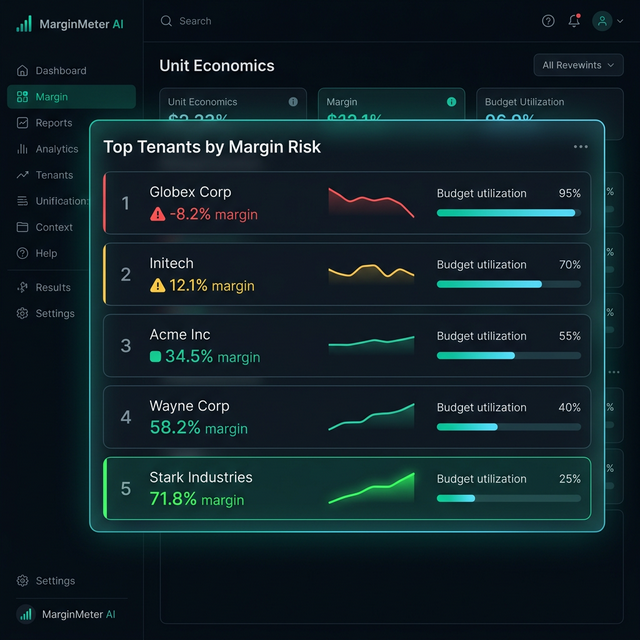Screen dimensions: 640x640
Task: Click Globex Corp red sparkline chart
Action: coord(371,202)
